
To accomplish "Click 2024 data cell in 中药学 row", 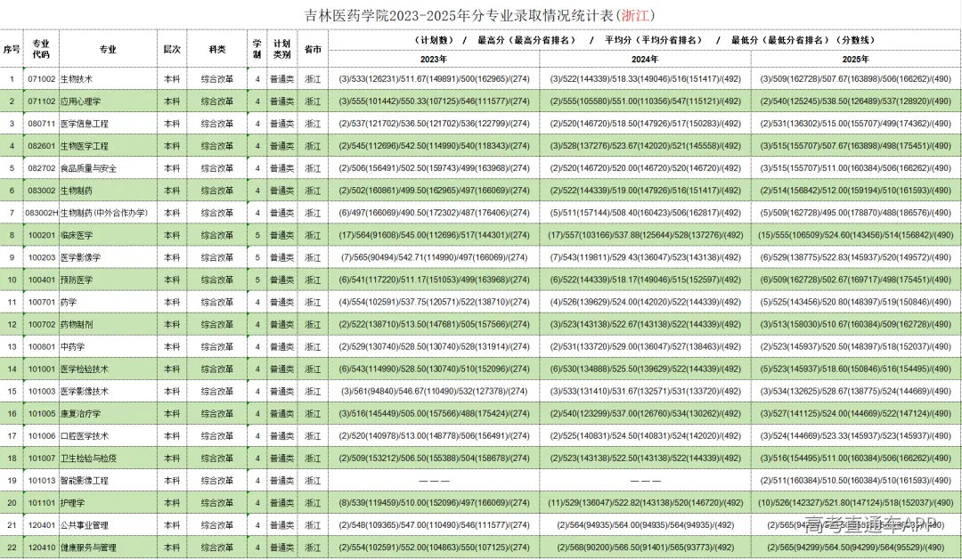I will click(645, 346).
